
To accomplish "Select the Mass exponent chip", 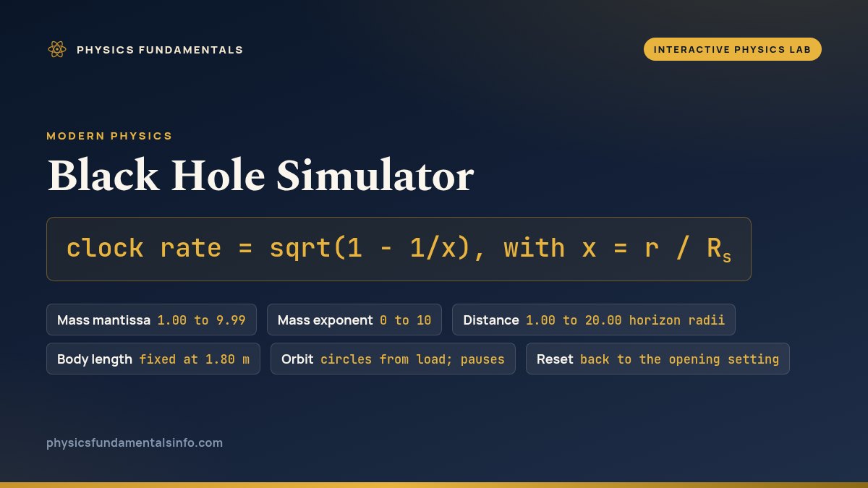I will click(x=354, y=320).
